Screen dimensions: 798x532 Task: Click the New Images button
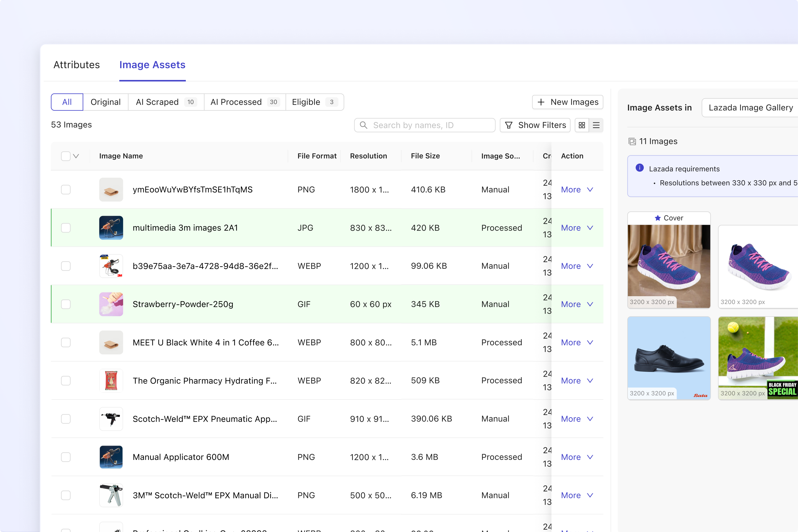pyautogui.click(x=567, y=102)
